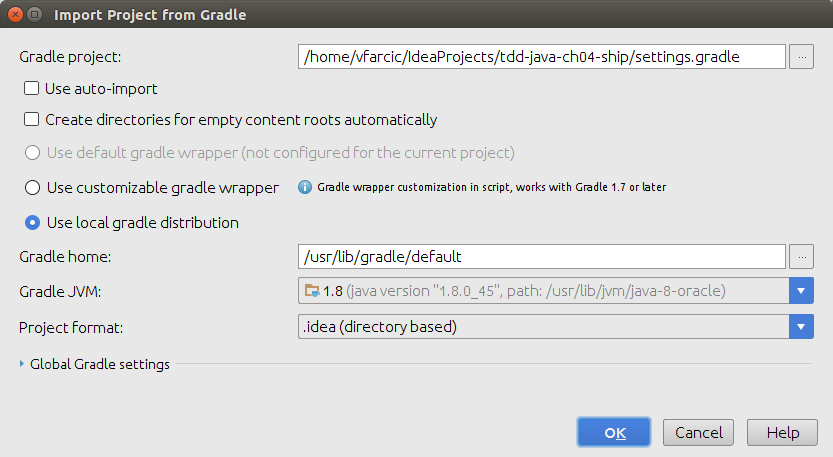
Task: Confirm import with the OK button
Action: pos(614,433)
